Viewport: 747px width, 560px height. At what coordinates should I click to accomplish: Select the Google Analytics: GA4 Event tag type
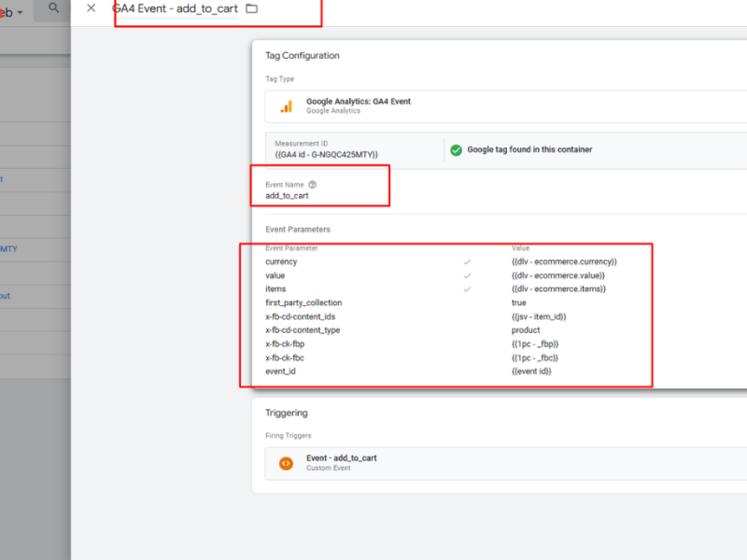pos(506,106)
